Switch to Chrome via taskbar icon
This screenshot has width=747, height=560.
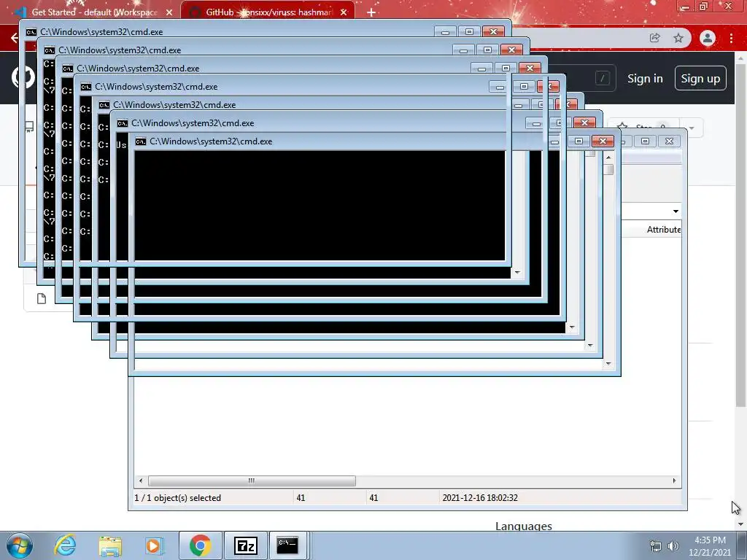pos(200,545)
